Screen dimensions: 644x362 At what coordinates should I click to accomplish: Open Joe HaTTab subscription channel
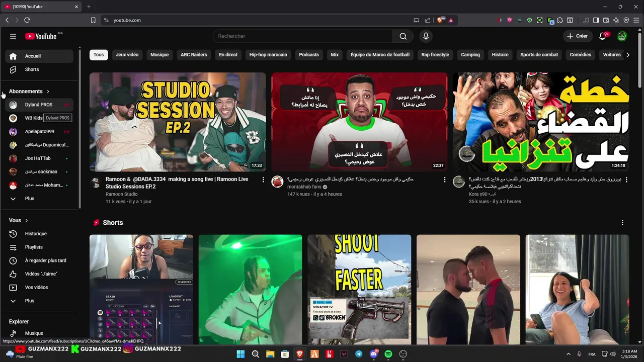click(x=39, y=158)
